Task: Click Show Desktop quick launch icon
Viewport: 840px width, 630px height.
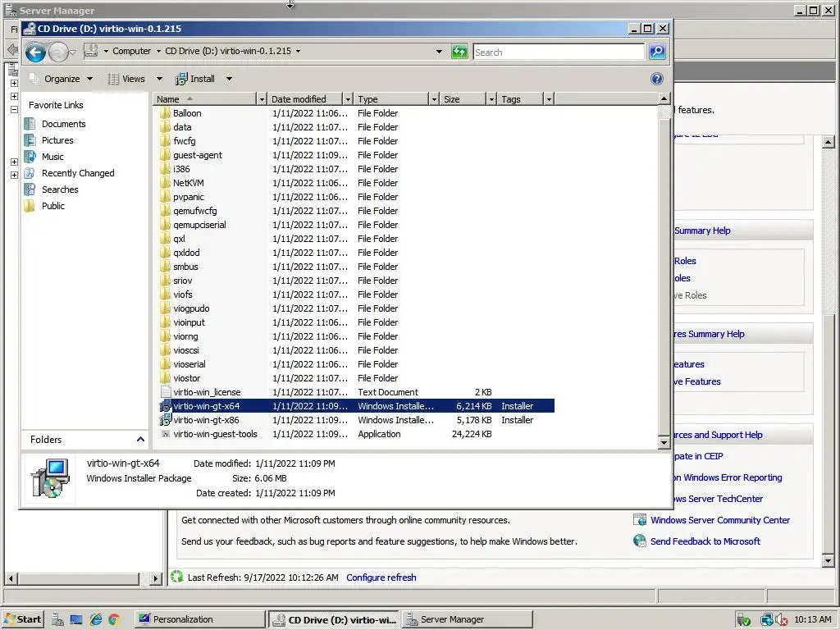Action: click(76, 619)
